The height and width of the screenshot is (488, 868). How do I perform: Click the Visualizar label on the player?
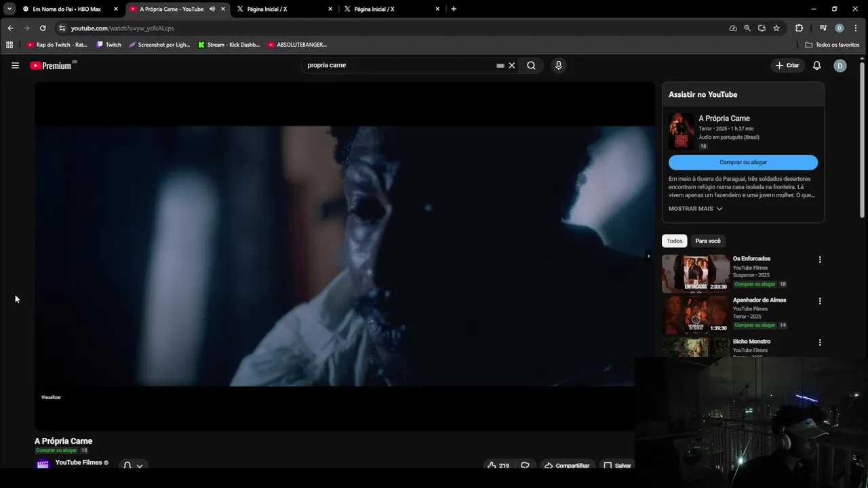51,397
